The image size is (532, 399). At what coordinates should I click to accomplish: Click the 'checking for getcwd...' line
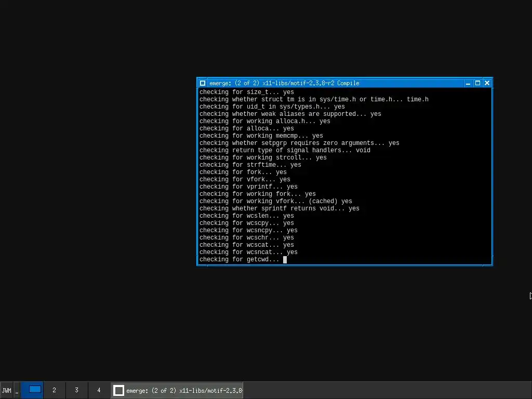(239, 260)
